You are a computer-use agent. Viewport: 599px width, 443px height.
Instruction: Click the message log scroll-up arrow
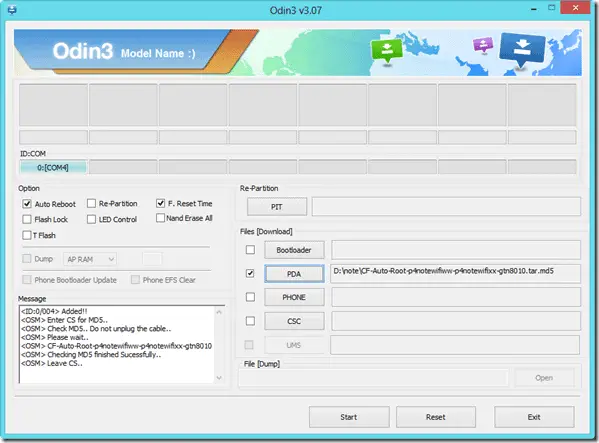tap(219, 312)
